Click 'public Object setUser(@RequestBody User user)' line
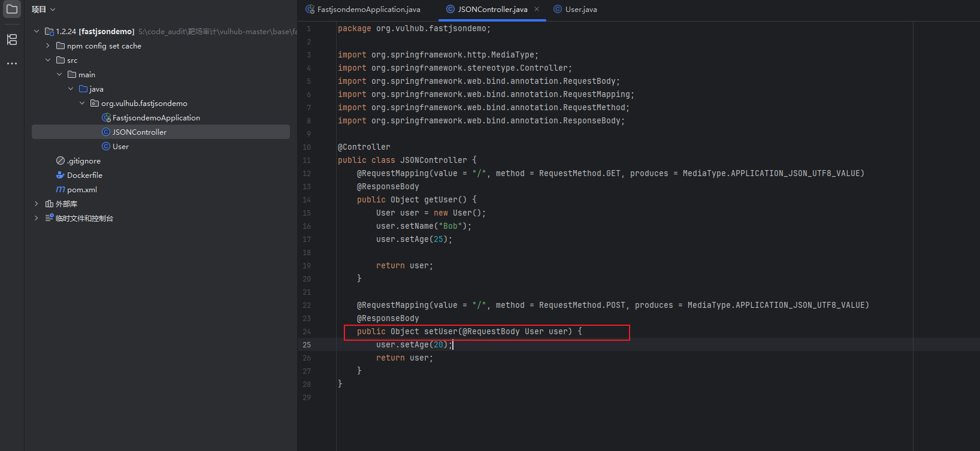 [x=470, y=332]
